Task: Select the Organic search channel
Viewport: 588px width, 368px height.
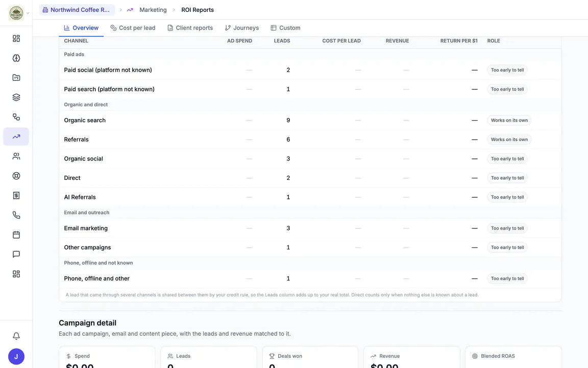Action: 85,120
